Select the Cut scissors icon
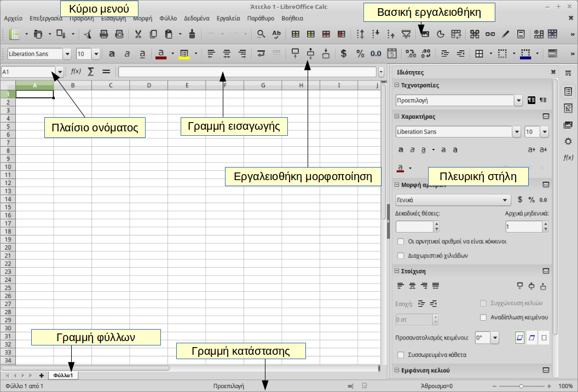This screenshot has width=578, height=392. (x=138, y=34)
